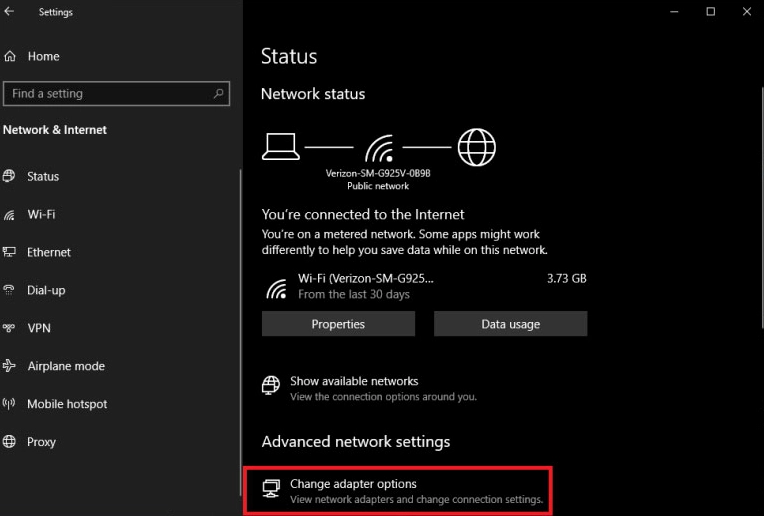This screenshot has width=764, height=516.
Task: Click the Properties button
Action: [x=338, y=324]
